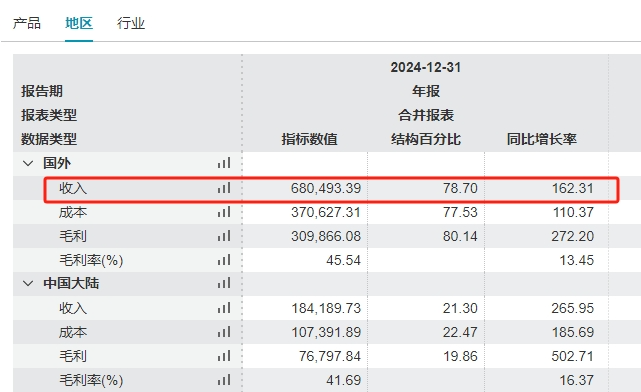Select growth value 13.45
Image resolution: width=641 pixels, height=392 pixels.
tap(576, 260)
